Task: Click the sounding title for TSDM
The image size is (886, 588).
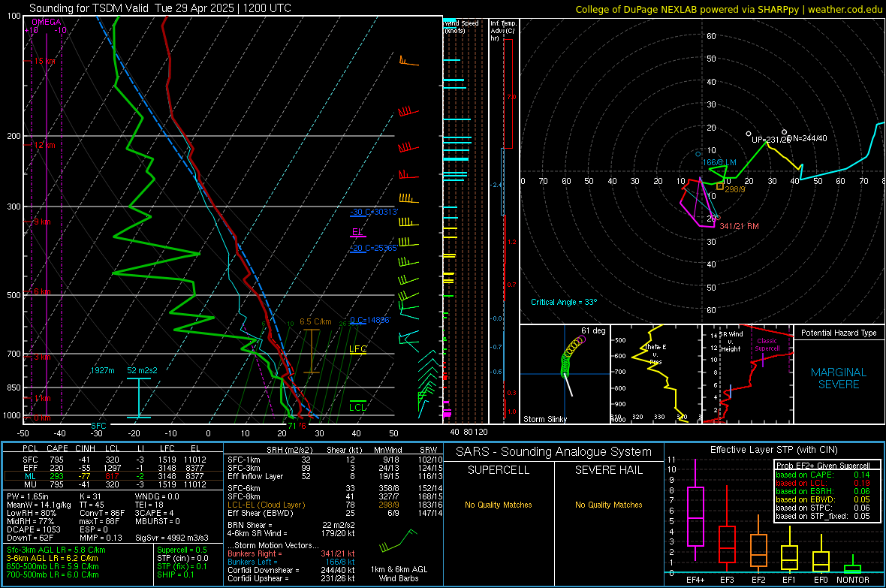Action: (160, 8)
